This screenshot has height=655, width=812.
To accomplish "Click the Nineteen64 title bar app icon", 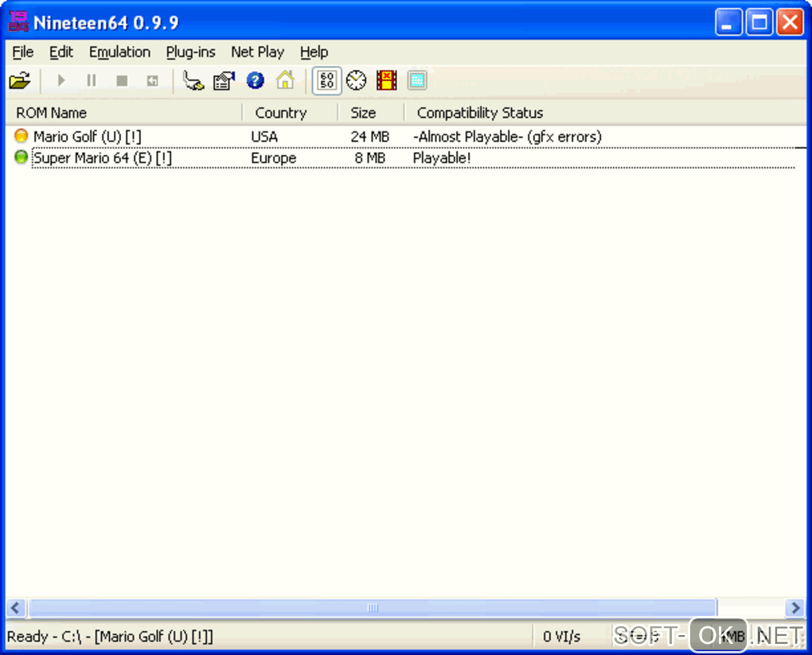I will pyautogui.click(x=18, y=21).
